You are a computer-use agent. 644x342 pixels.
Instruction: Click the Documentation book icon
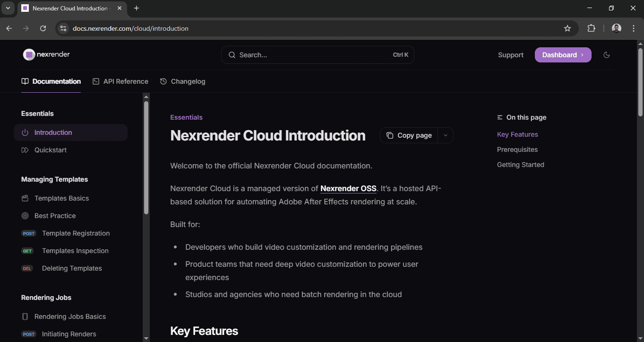coord(24,81)
